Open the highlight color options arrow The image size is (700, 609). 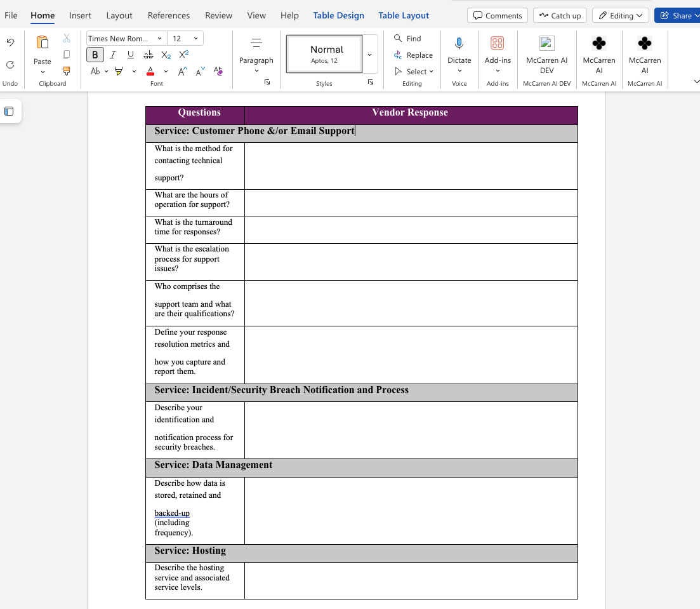(x=134, y=71)
